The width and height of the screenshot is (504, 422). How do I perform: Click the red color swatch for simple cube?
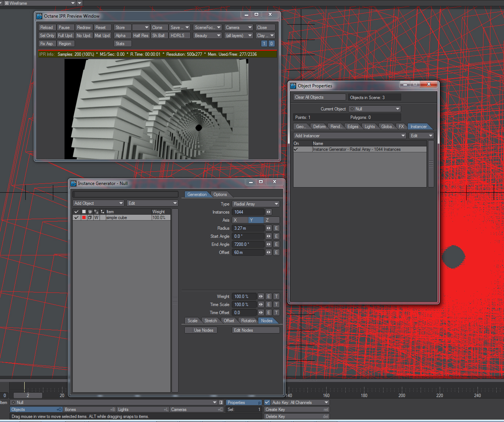pos(84,218)
